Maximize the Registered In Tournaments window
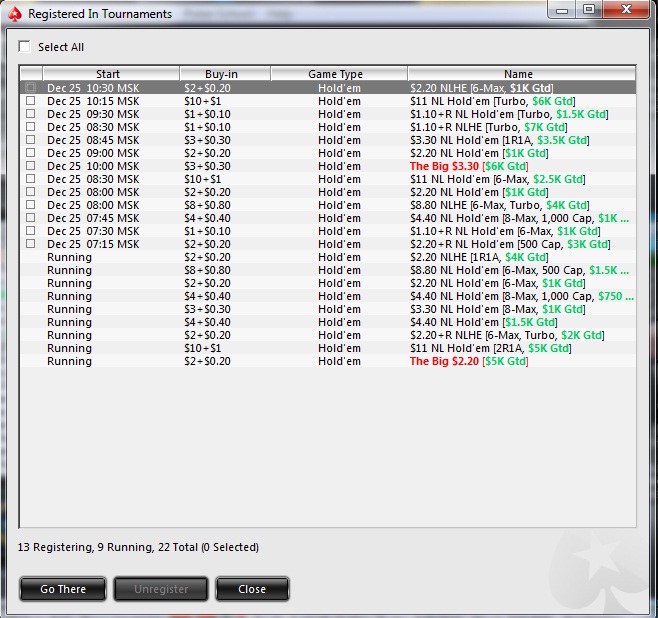 coord(589,10)
